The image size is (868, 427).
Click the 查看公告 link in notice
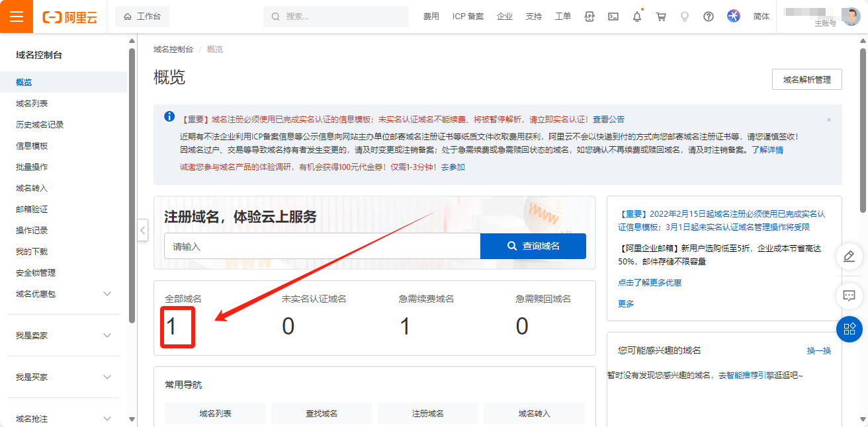point(608,120)
